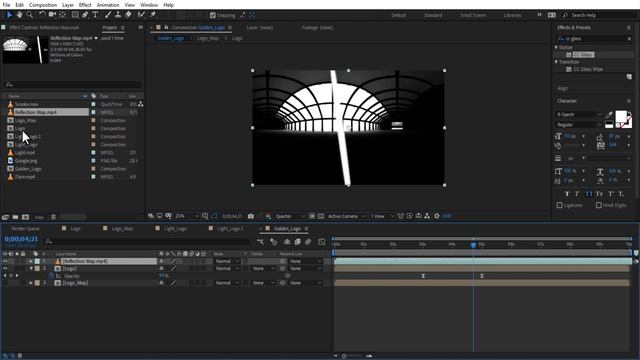Viewport: 640px width, 360px height.
Task: Open the Animation menu
Action: click(x=108, y=5)
